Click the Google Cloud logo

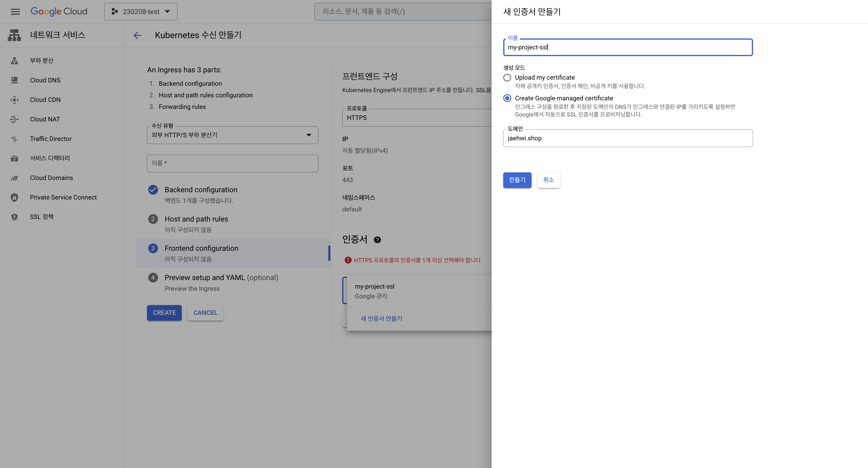point(59,12)
